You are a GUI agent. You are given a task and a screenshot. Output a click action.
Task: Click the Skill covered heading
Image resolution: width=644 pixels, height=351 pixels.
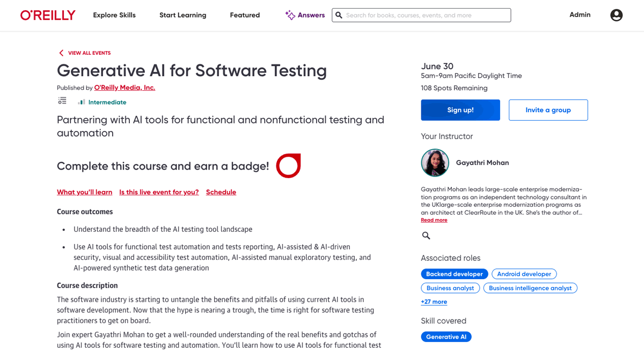pos(444,321)
